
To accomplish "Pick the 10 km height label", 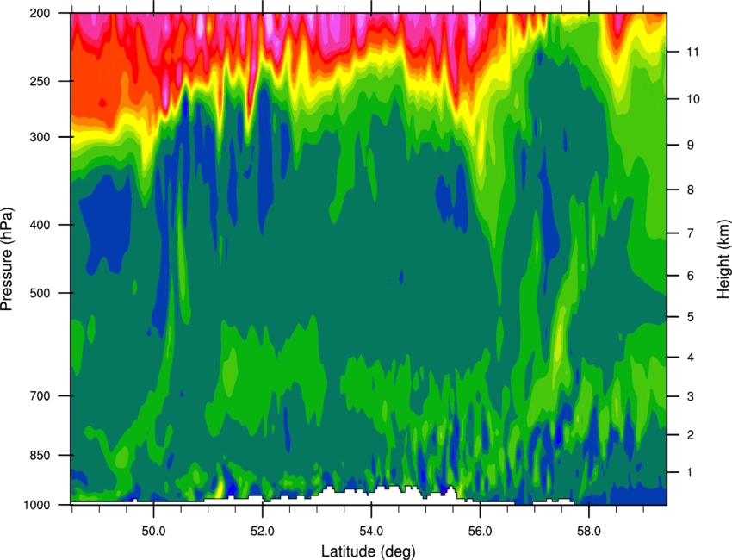I will point(693,99).
